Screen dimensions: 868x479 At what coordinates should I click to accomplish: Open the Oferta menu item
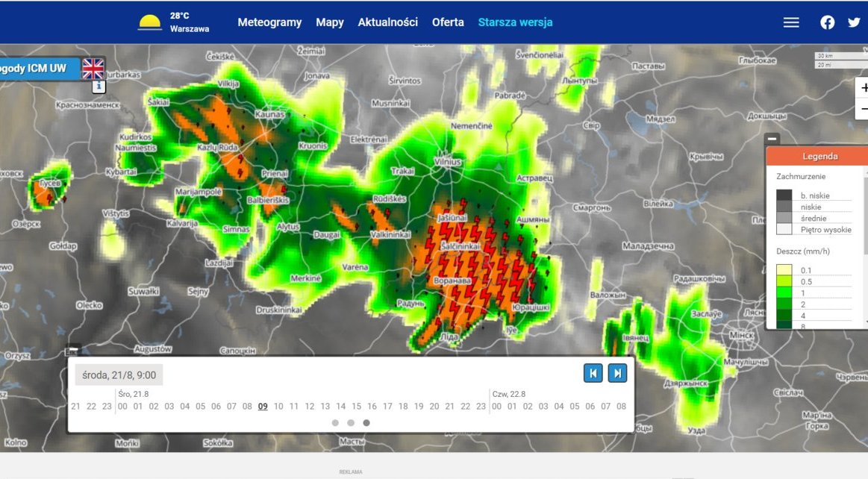tap(448, 22)
